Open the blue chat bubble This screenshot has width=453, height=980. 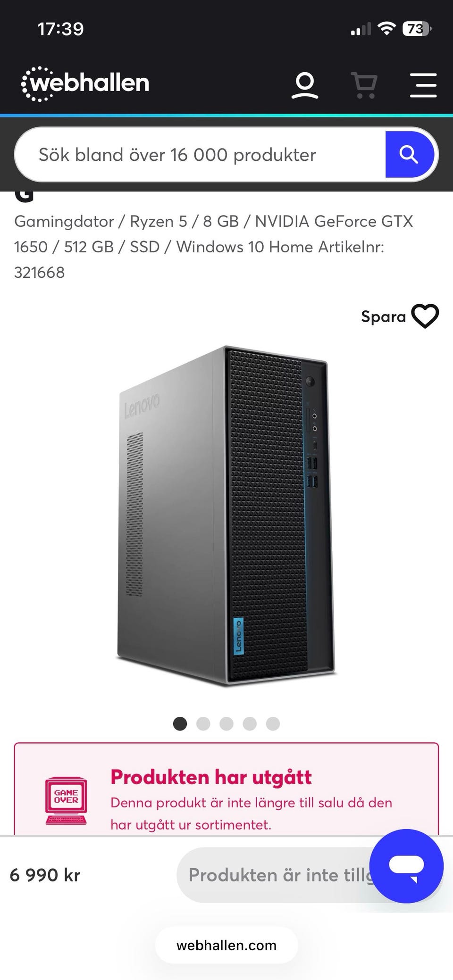tap(406, 866)
